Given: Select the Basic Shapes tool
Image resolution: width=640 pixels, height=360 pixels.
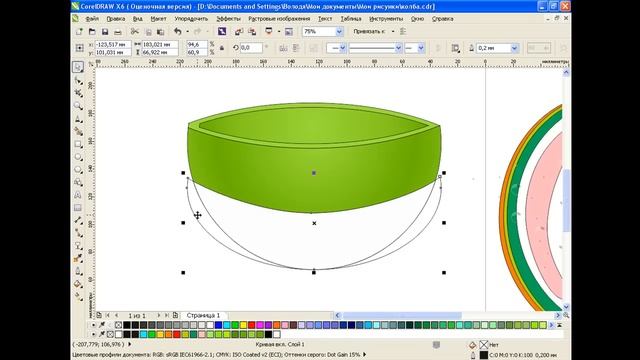Looking at the screenshot, I should click(x=78, y=182).
